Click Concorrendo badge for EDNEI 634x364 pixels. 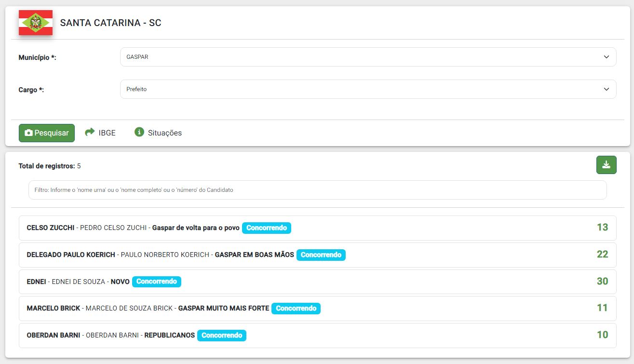(157, 282)
